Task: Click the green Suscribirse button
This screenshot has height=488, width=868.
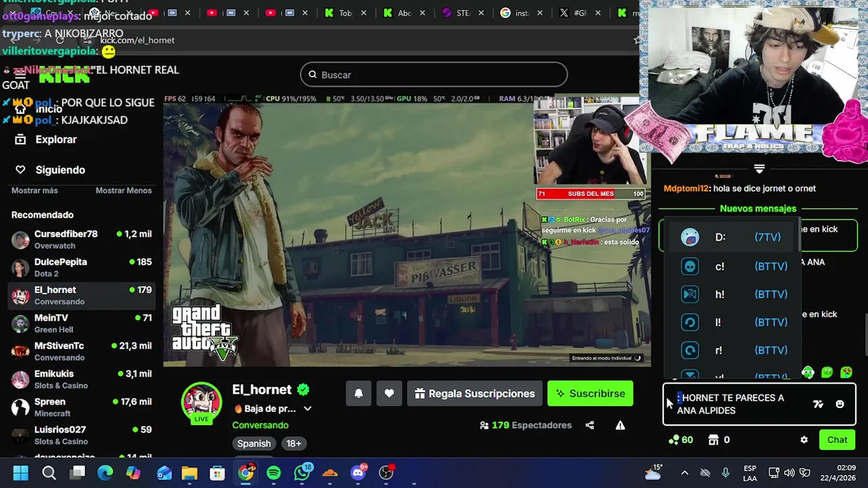Action: (590, 394)
